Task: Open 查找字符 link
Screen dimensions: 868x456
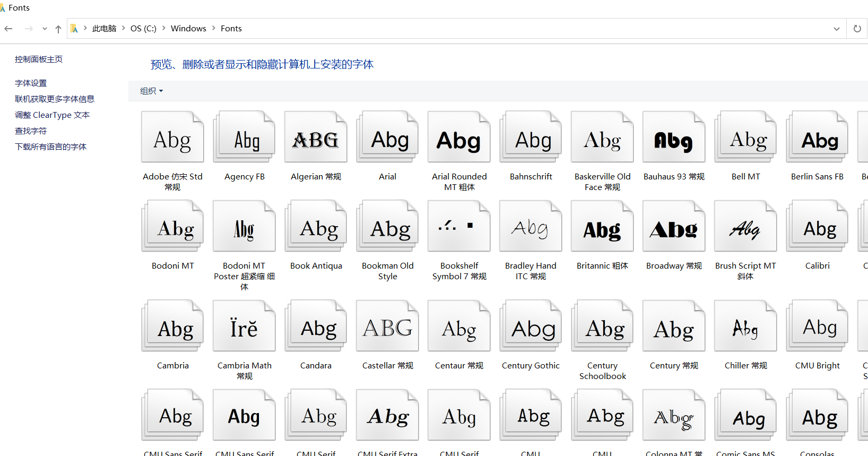Action: (x=31, y=131)
